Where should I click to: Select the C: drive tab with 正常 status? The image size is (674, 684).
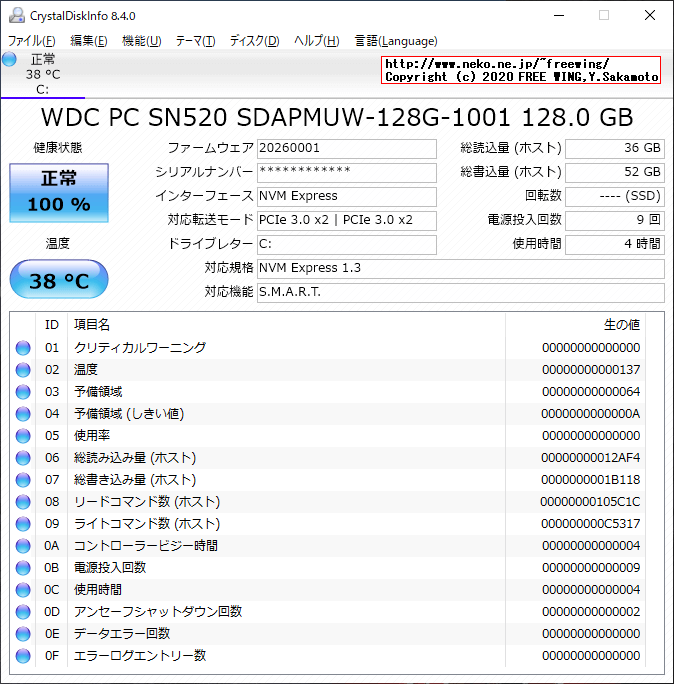[42, 74]
